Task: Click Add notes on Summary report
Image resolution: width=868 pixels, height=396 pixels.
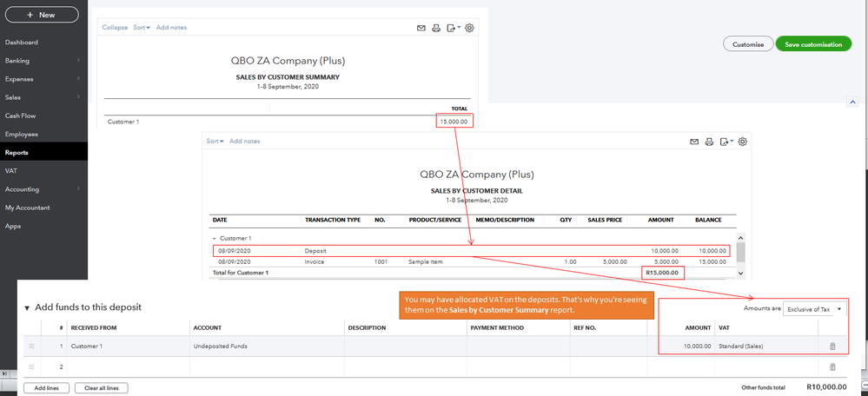Action: 172,28
